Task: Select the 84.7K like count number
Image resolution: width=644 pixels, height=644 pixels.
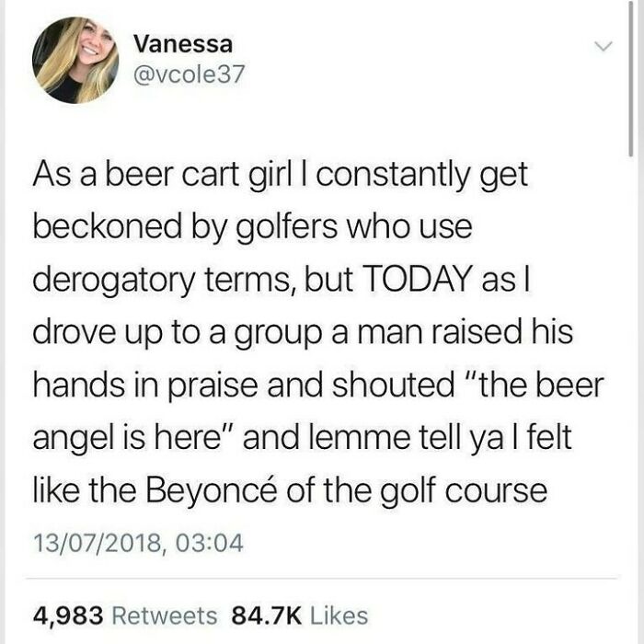Action: click(267, 616)
